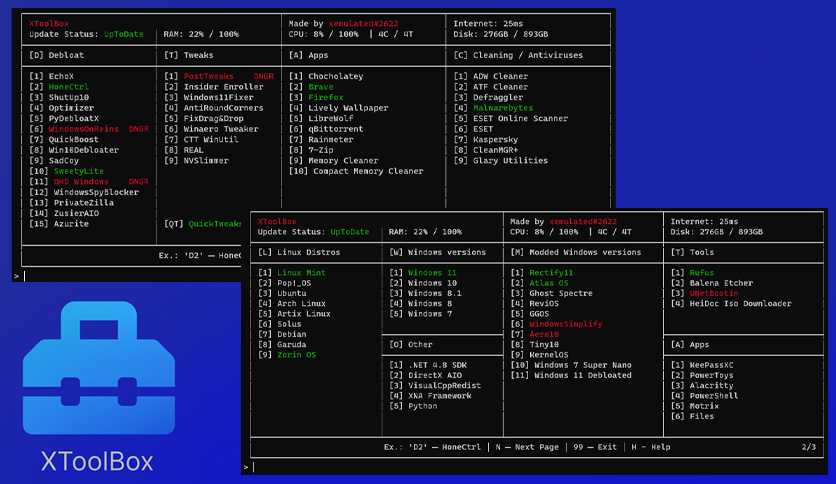The height and width of the screenshot is (484, 836).
Task: Select the 7-Zip entry
Action: click(x=311, y=150)
